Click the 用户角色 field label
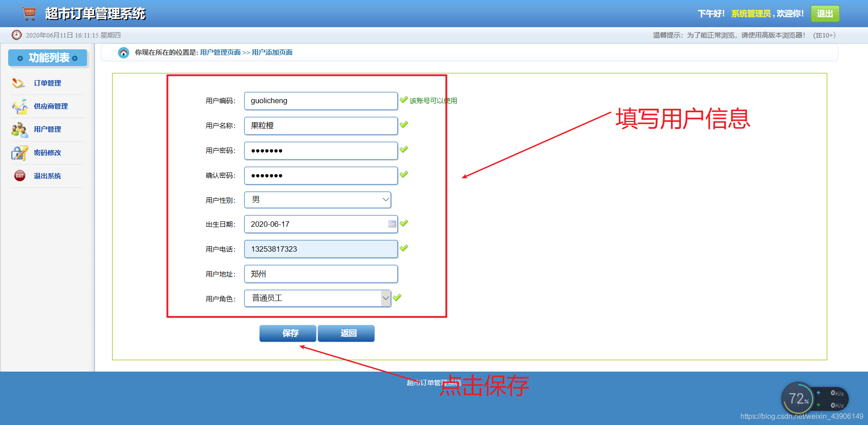The image size is (868, 425). coord(220,299)
